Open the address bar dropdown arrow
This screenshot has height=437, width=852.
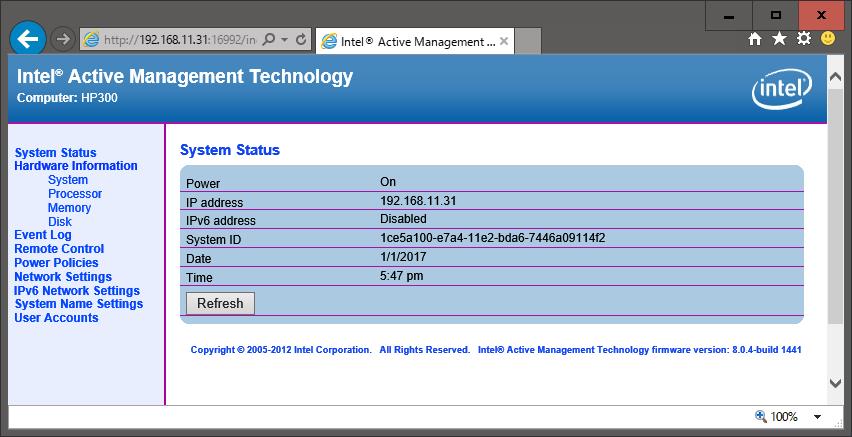coord(285,40)
